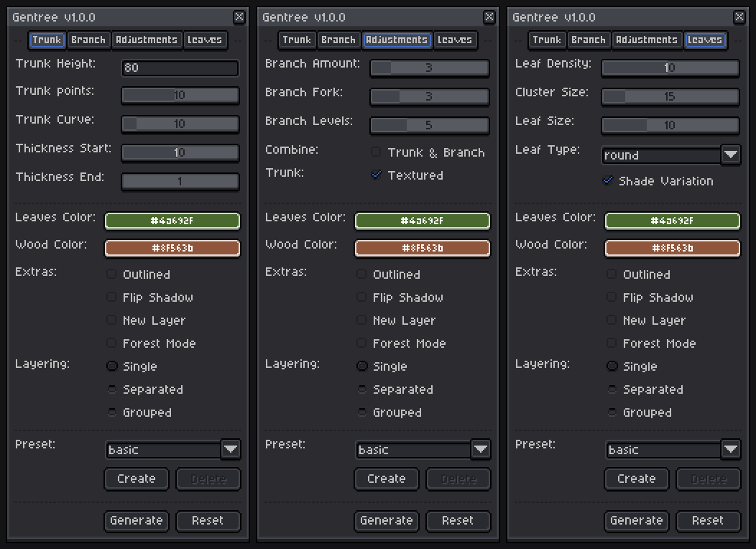Open the Leaves Color swatch in the middle panel
Image resolution: width=756 pixels, height=549 pixels.
(422, 221)
